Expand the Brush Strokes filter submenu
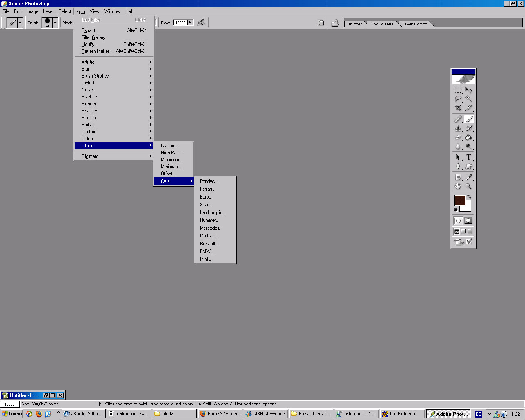The width and height of the screenshot is (525, 420). click(114, 76)
